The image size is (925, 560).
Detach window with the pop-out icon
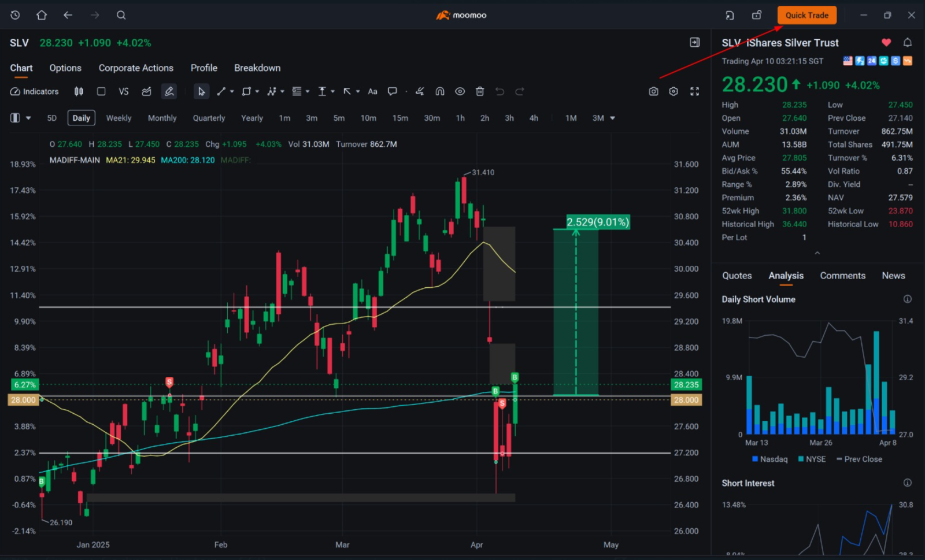730,15
